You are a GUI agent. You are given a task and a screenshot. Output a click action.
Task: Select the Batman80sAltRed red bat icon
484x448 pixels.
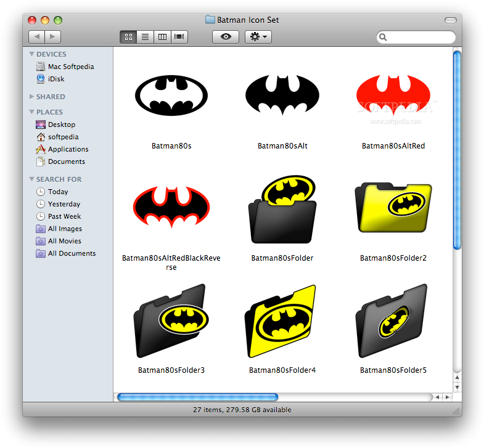click(x=393, y=95)
